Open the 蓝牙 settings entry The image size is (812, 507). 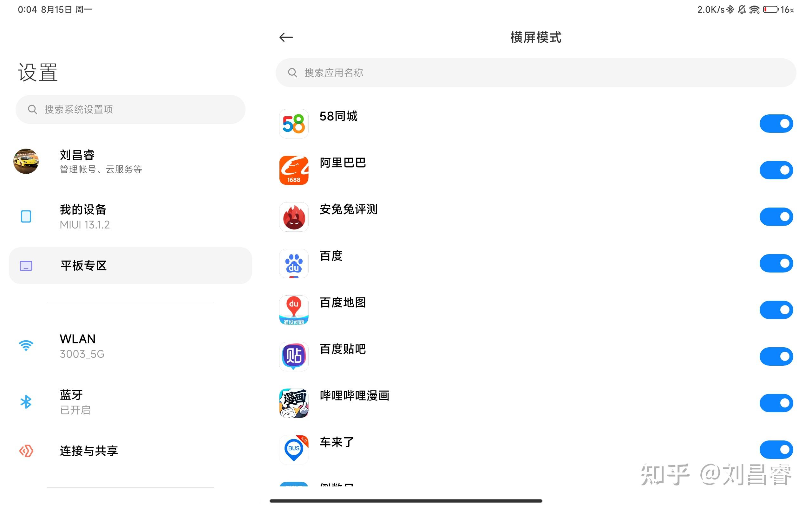point(130,402)
